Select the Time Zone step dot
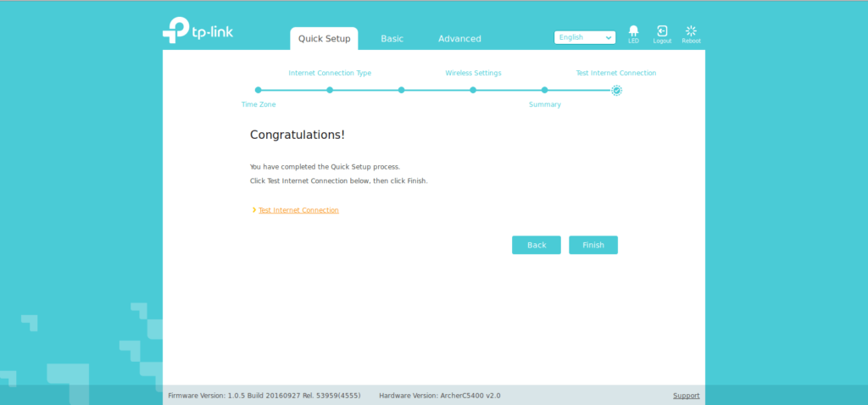Image resolution: width=868 pixels, height=405 pixels. [x=259, y=90]
